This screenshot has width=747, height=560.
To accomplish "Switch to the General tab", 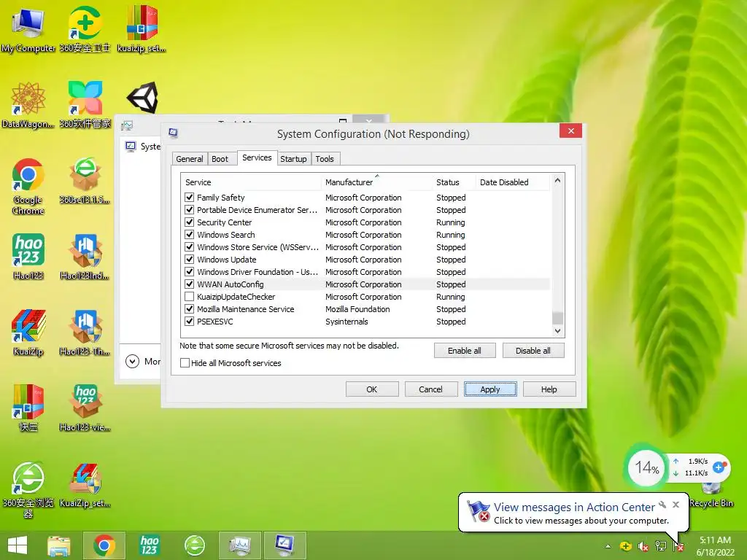I will point(189,159).
